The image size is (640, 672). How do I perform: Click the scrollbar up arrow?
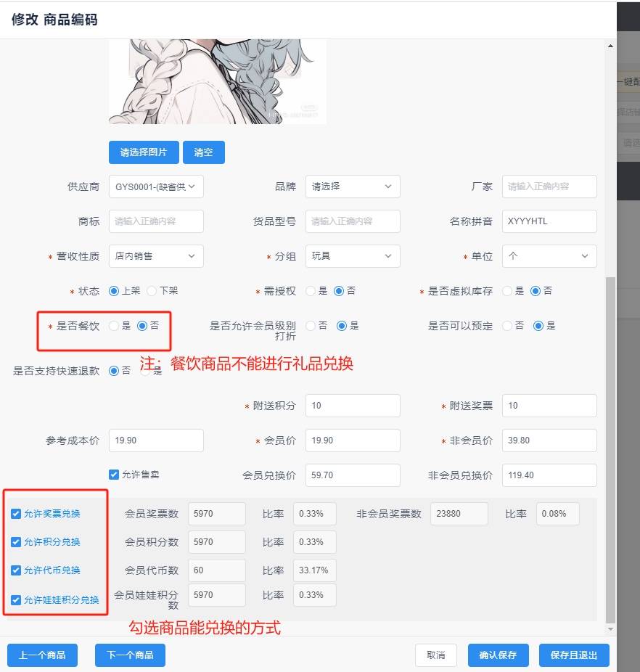610,46
